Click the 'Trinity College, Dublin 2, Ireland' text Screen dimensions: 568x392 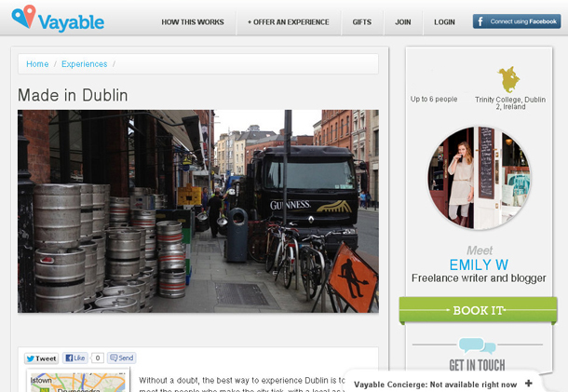510,103
